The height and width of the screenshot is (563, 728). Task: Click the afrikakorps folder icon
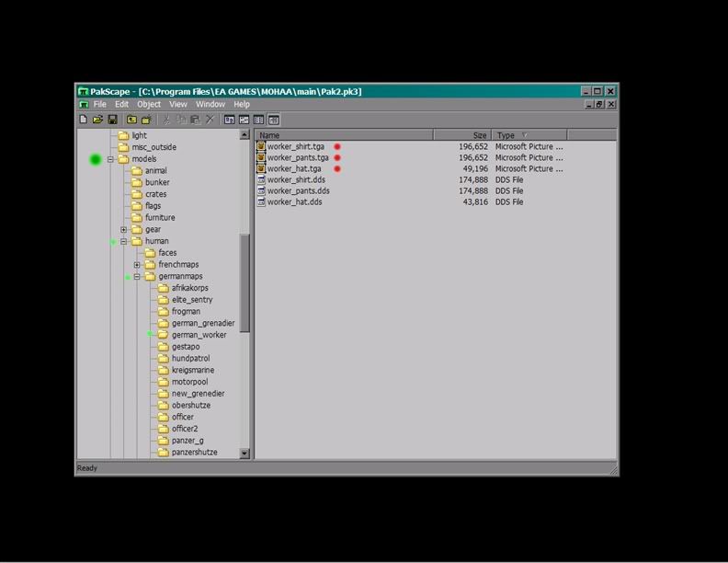click(163, 288)
